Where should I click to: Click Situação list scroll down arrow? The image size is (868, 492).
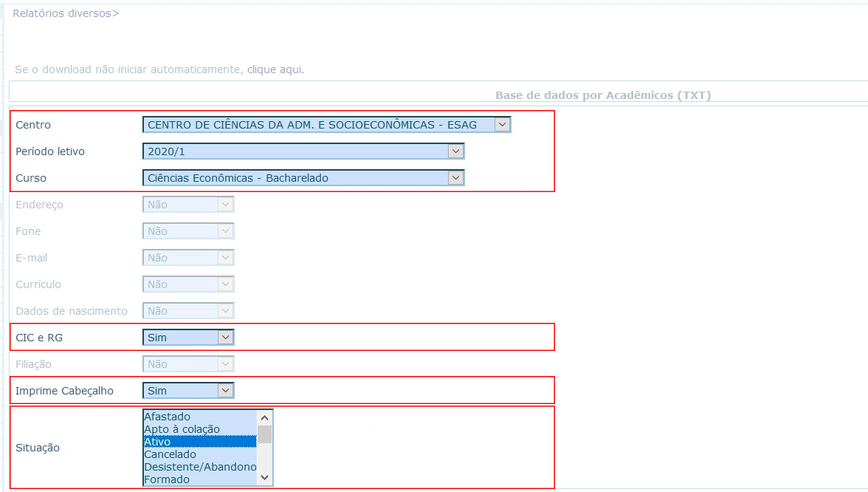(265, 478)
